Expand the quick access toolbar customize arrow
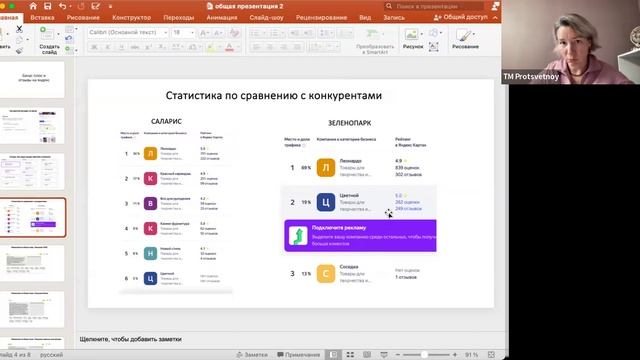Image resolution: width=640 pixels, height=360 pixels. [110, 7]
